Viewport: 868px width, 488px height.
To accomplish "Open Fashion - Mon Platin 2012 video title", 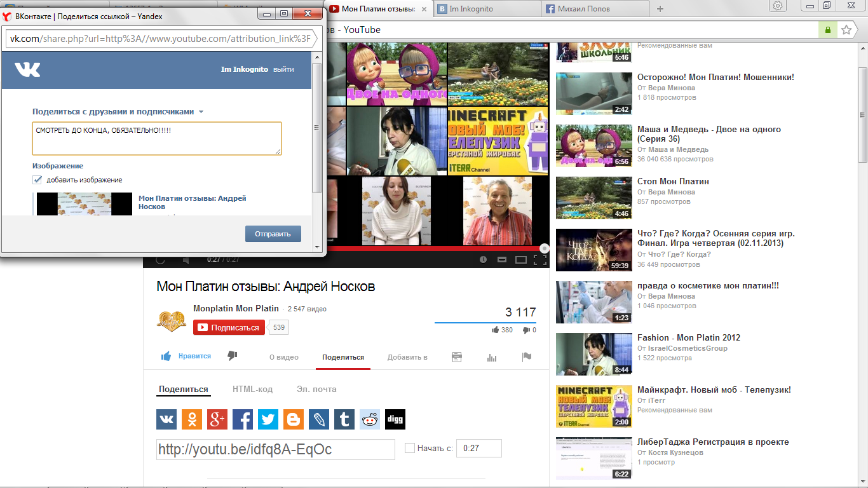I will 689,337.
